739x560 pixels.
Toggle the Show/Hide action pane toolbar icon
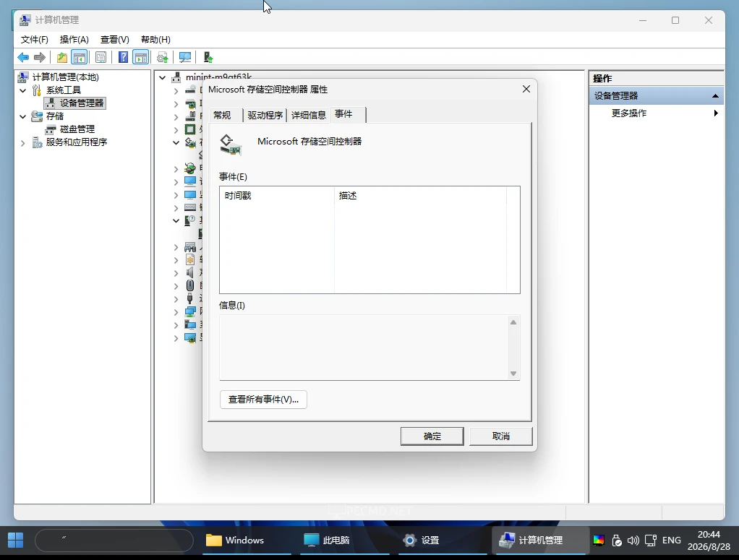(140, 58)
